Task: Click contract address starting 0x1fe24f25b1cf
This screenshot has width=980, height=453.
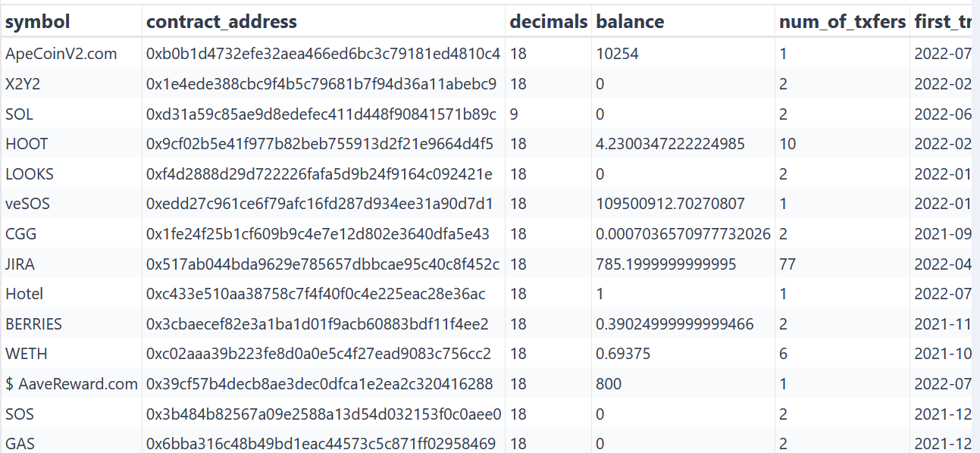Action: click(318, 234)
